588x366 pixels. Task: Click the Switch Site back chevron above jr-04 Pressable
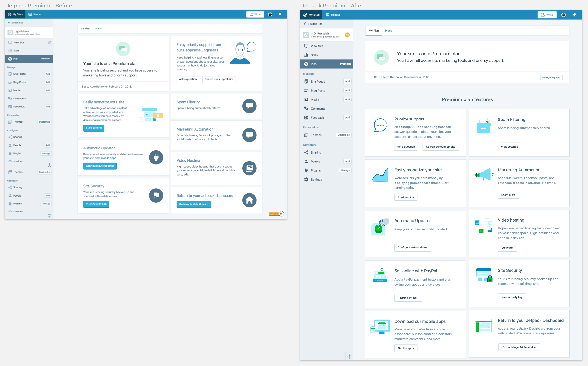(305, 24)
